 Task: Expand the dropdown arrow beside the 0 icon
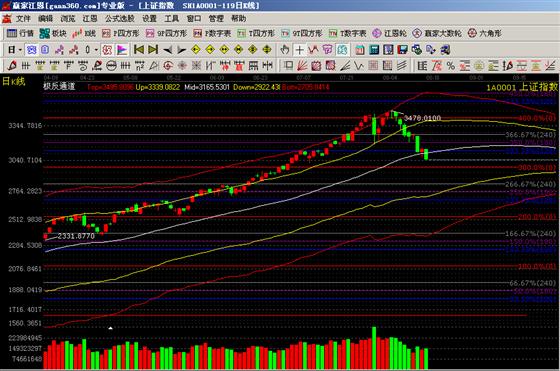click(x=96, y=50)
